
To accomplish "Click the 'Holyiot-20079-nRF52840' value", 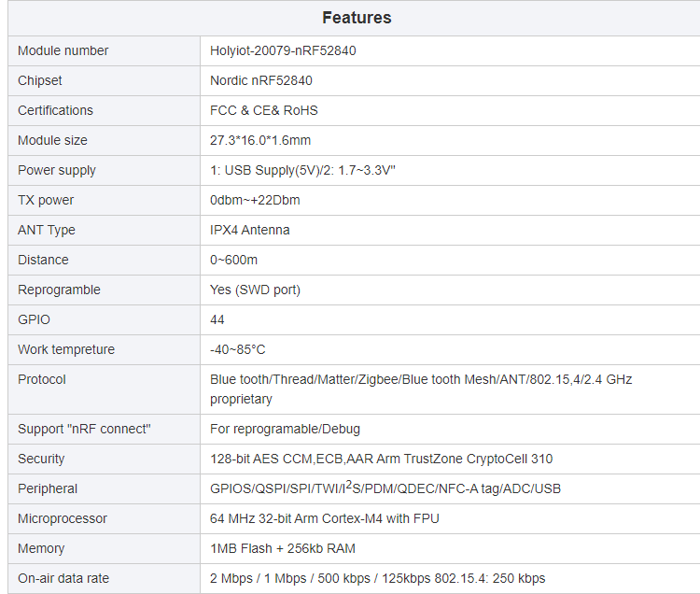I will (x=283, y=50).
